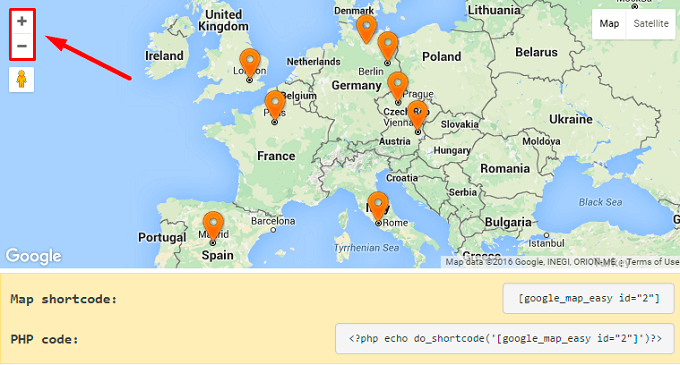
Task: Select the orange marker over Berlin
Action: coord(388,46)
